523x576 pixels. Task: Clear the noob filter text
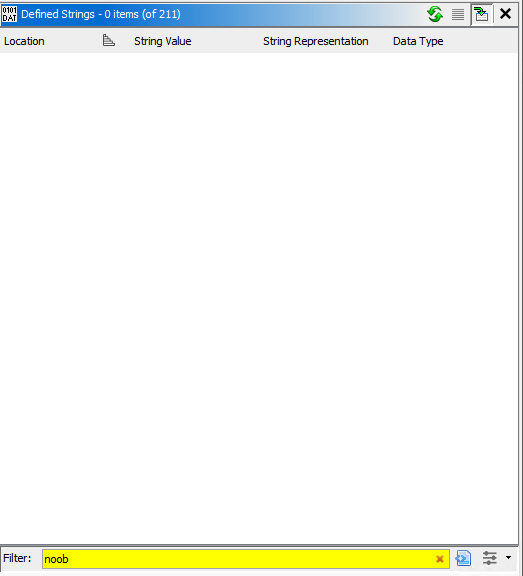tap(440, 559)
